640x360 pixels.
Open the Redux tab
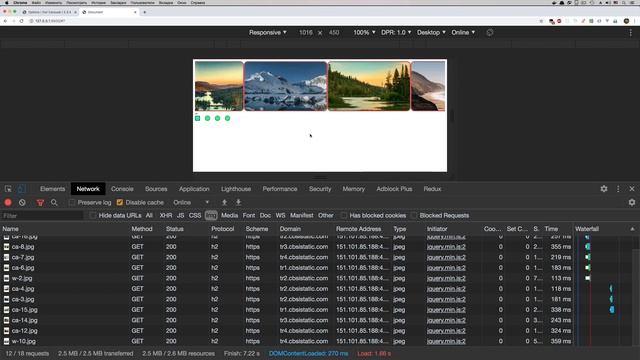(432, 189)
